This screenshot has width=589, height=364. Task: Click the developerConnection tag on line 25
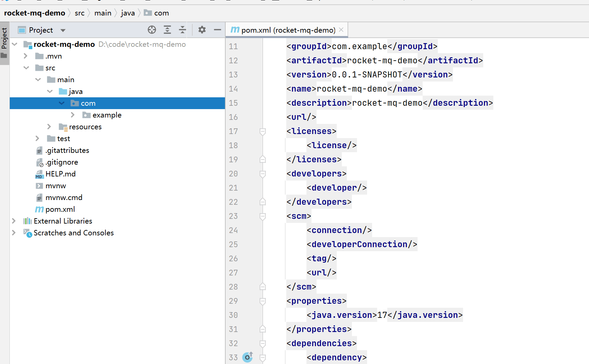click(x=362, y=244)
